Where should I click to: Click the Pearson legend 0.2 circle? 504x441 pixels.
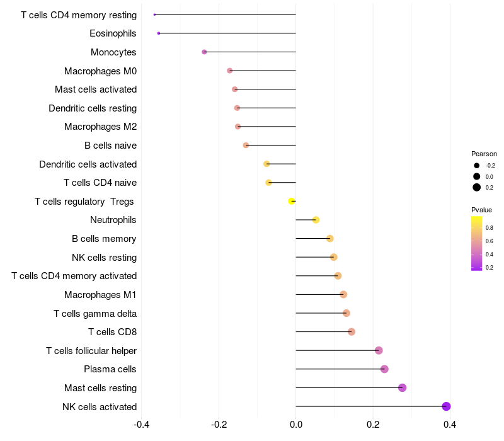point(477,187)
